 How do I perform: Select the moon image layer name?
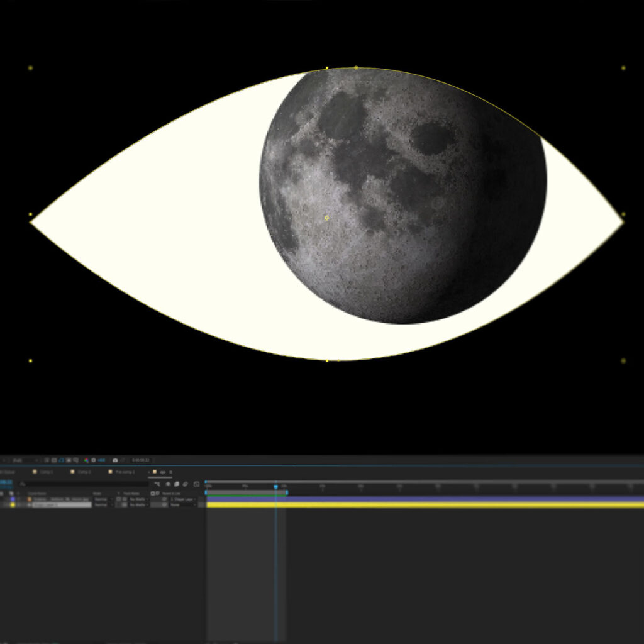click(x=58, y=499)
